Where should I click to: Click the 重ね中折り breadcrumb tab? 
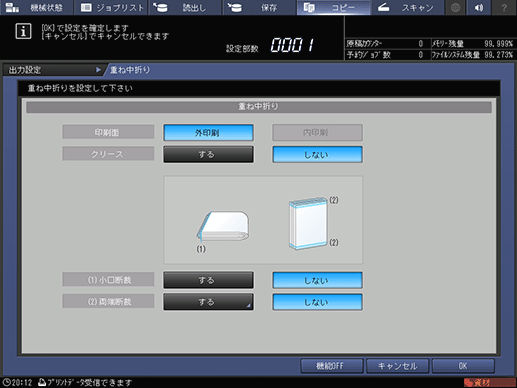tap(130, 70)
